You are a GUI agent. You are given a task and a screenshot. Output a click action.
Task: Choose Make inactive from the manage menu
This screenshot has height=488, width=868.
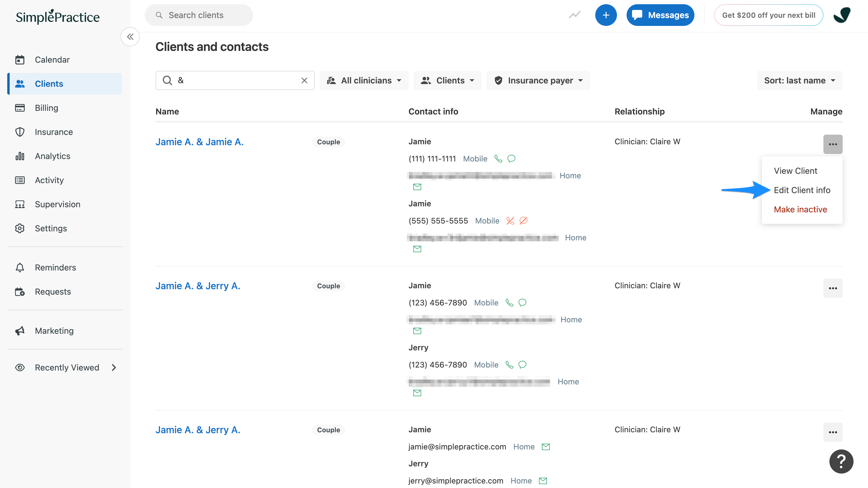[x=800, y=209]
